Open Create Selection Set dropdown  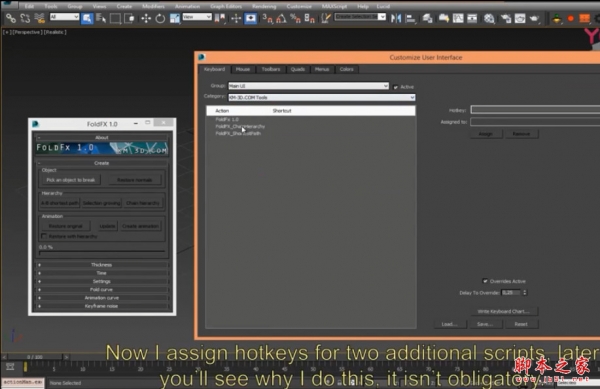click(x=360, y=17)
